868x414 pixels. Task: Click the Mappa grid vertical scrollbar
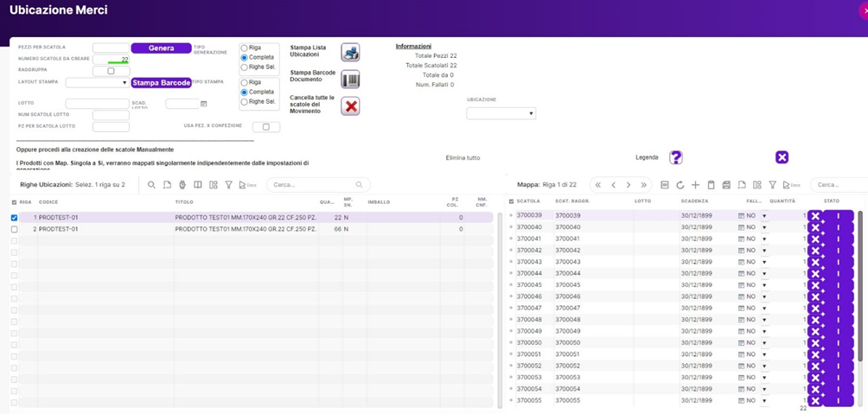point(860,287)
